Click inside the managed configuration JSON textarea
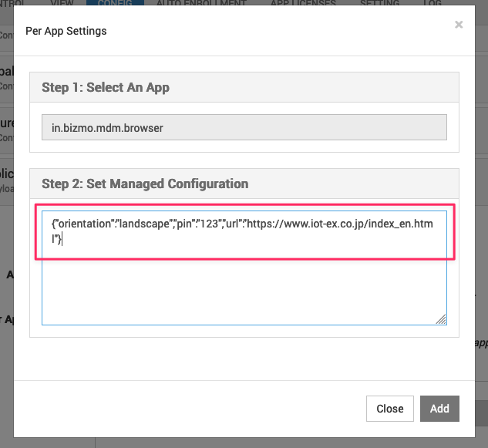The height and width of the screenshot is (448, 488). click(244, 268)
